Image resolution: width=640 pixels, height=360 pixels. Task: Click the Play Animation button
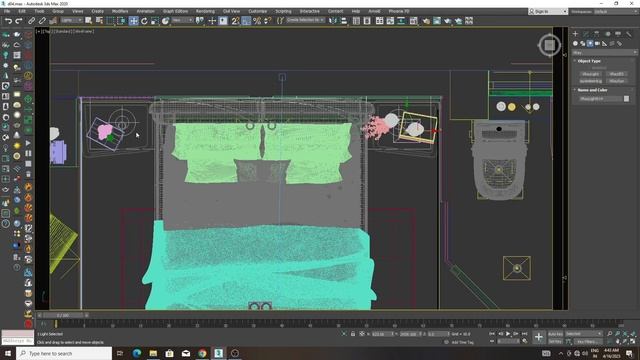[508, 334]
